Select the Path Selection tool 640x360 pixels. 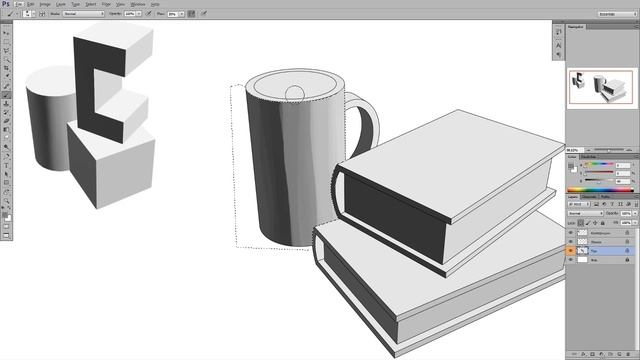(6, 174)
